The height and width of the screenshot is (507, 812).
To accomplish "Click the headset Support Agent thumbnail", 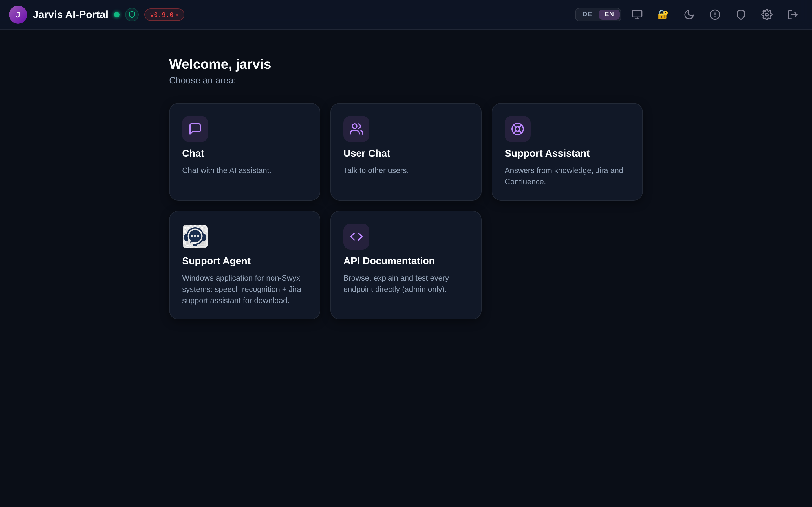I will (195, 236).
